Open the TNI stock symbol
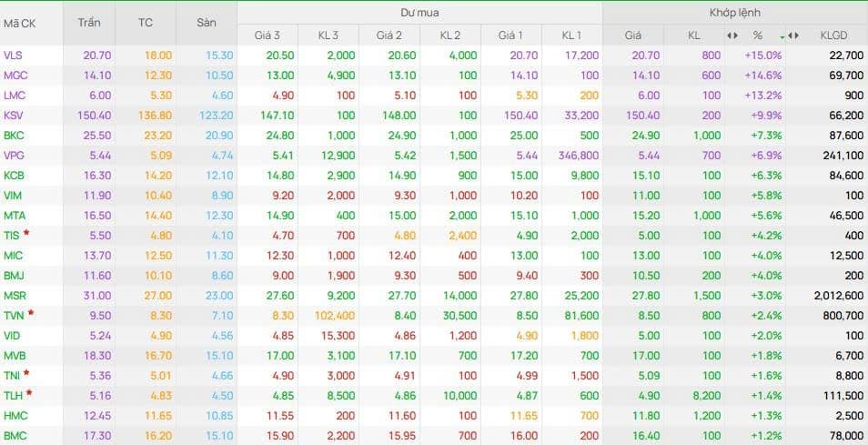Screen dimensions: 868x445 coord(12,375)
